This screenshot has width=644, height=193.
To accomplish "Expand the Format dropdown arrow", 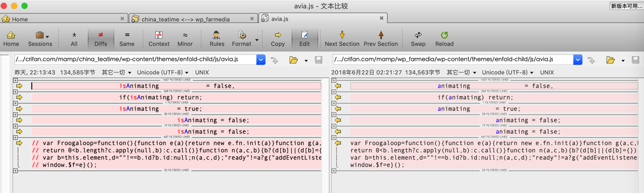I will pos(257,40).
